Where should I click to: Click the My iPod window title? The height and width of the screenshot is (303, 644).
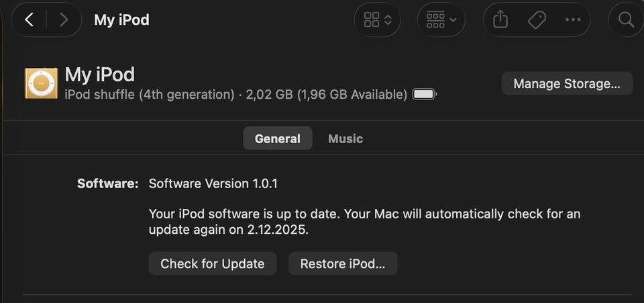pos(121,19)
